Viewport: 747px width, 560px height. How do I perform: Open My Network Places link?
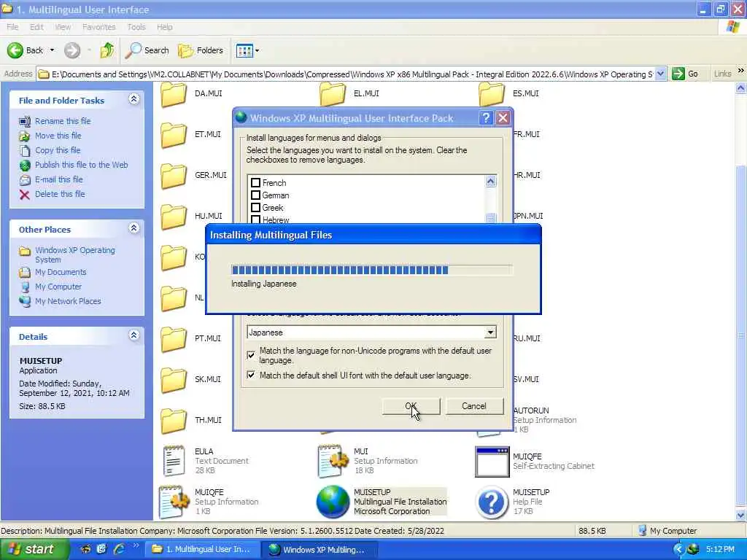pos(68,301)
